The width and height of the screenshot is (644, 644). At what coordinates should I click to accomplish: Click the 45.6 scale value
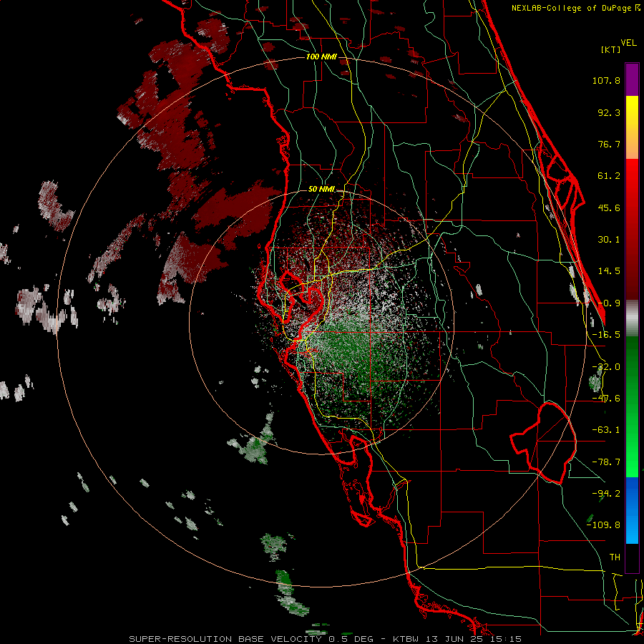609,208
